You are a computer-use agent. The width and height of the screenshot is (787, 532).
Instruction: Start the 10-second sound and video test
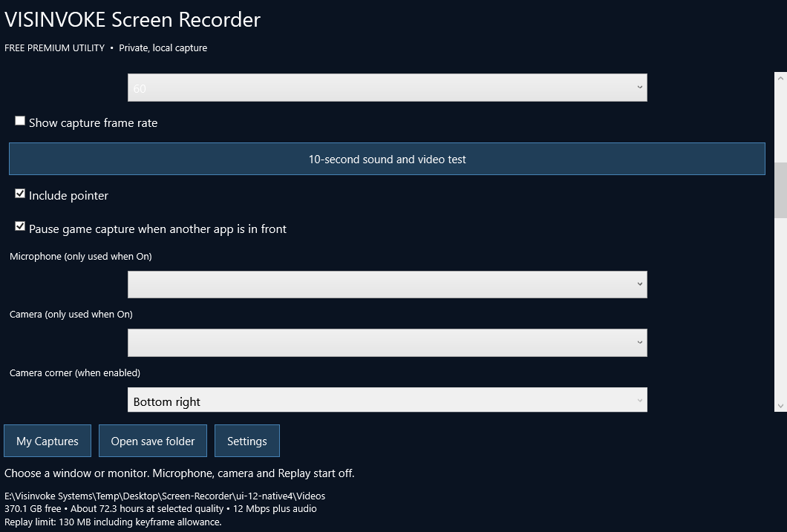pyautogui.click(x=387, y=159)
